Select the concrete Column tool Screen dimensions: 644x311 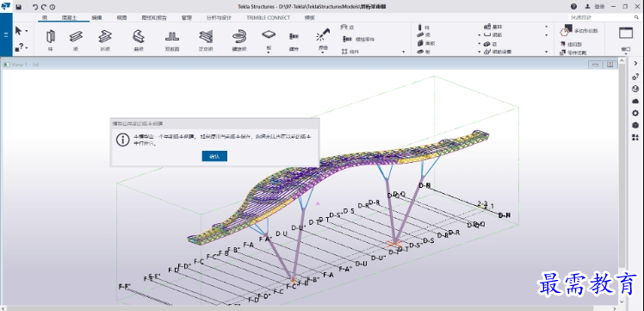click(x=423, y=28)
